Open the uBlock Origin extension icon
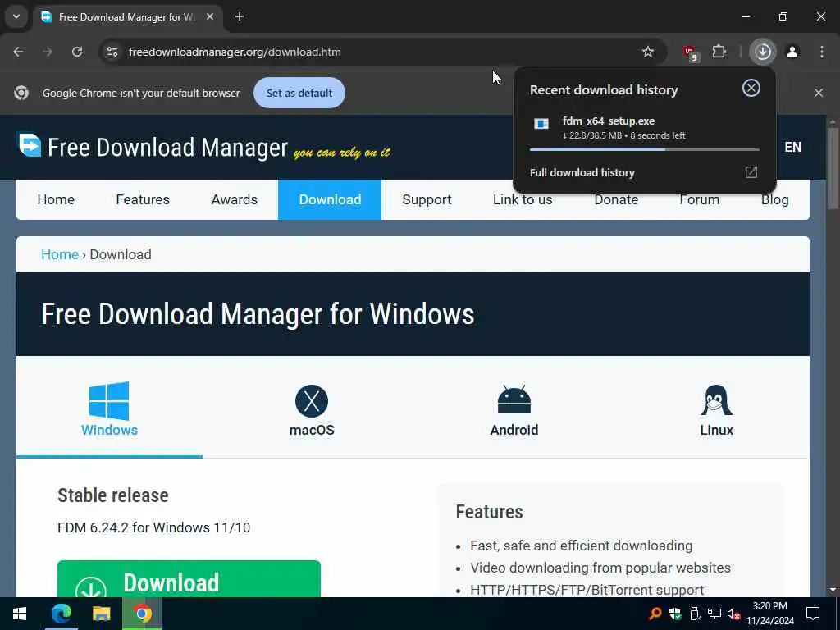 (690, 52)
